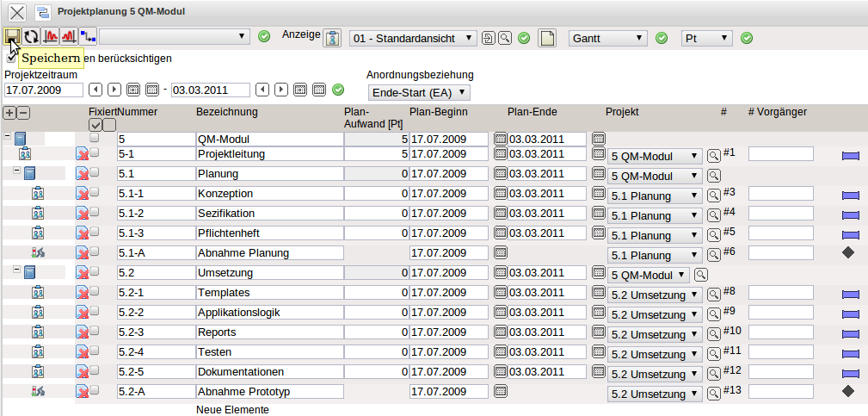Delete the Konzeption row with its red X icon
The height and width of the screenshot is (416, 868).
click(x=83, y=194)
